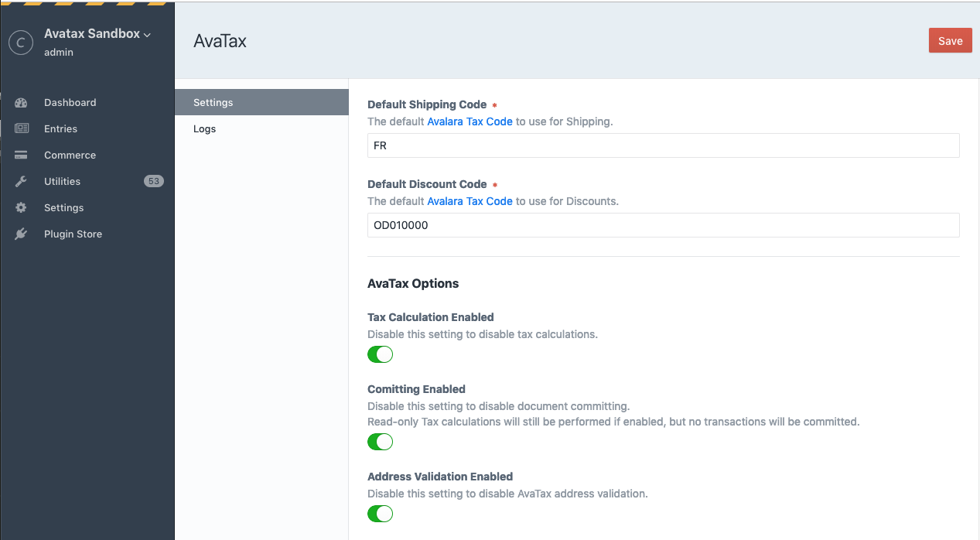The width and height of the screenshot is (980, 540).
Task: Click the Commerce credit card icon
Action: point(21,156)
